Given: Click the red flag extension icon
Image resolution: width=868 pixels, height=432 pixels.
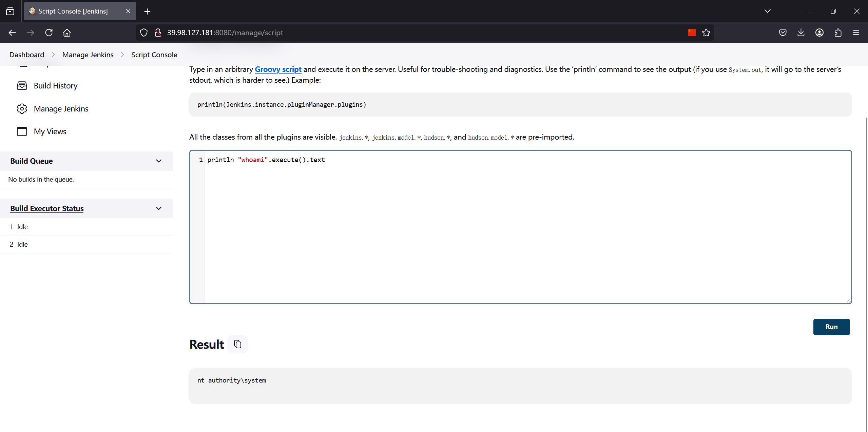Looking at the screenshot, I should 692,33.
